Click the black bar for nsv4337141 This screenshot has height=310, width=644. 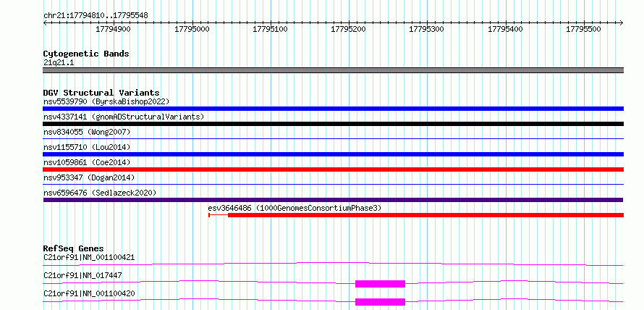(x=333, y=124)
